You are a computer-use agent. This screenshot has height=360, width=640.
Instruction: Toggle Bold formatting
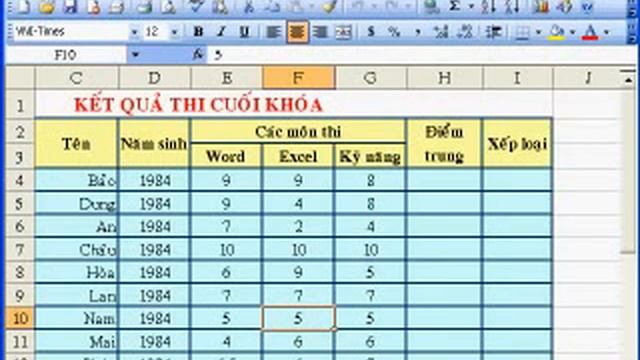click(x=198, y=31)
